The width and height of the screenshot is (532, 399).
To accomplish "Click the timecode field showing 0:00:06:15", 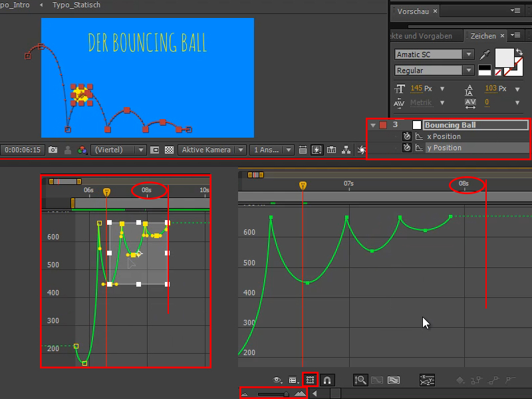I will (x=23, y=150).
